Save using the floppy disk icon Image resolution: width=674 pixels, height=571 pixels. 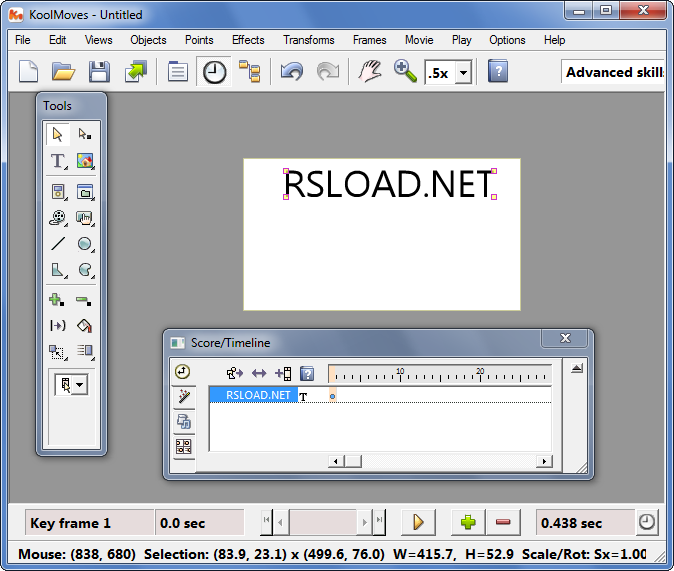[x=99, y=71]
